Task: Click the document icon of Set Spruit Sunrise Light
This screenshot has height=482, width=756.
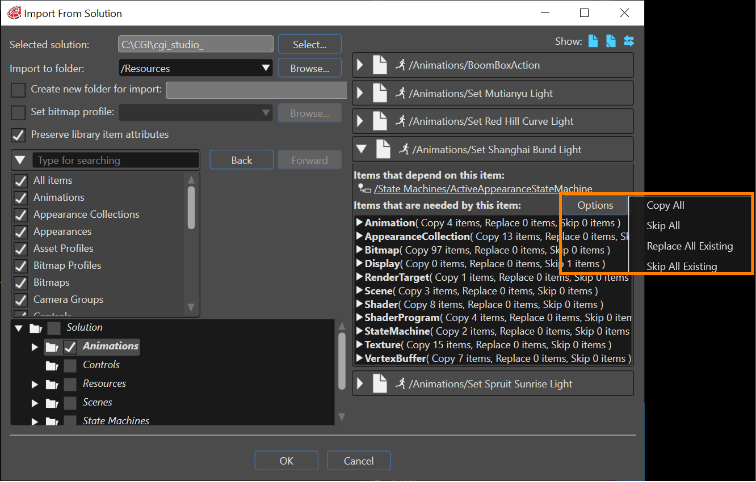Action: 380,384
